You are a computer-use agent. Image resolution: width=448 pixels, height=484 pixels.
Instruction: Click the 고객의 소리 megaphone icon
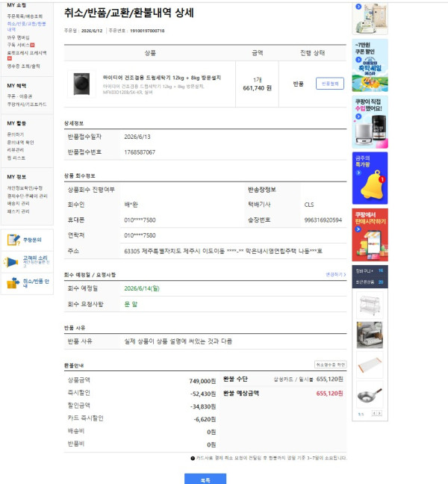pyautogui.click(x=11, y=262)
